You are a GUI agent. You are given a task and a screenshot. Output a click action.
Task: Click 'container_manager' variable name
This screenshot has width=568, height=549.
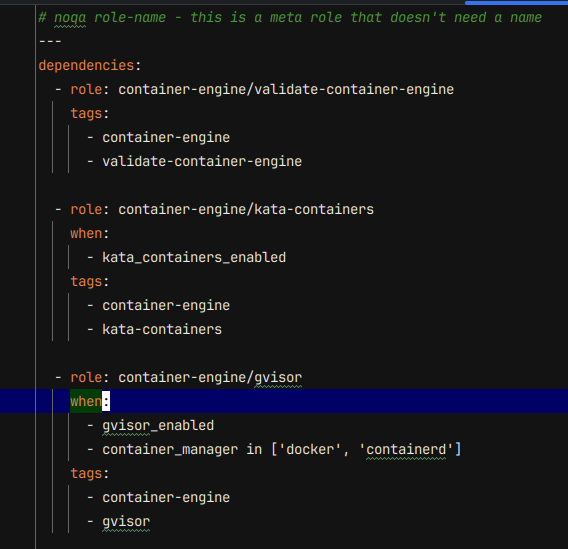coord(170,449)
